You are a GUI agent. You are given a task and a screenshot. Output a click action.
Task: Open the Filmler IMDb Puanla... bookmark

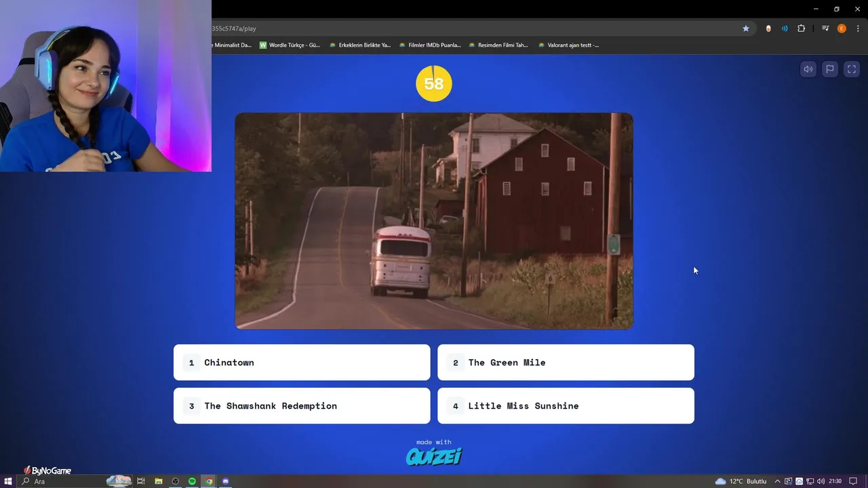pyautogui.click(x=430, y=45)
